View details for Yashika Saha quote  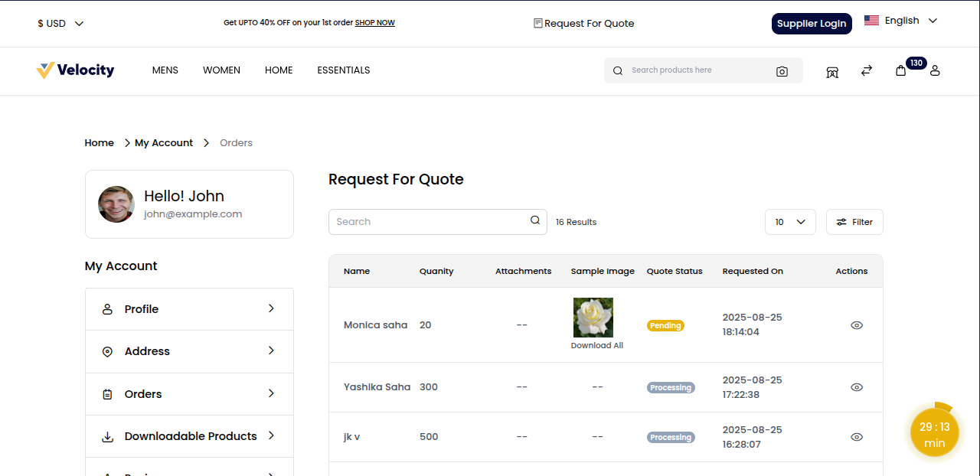point(857,386)
